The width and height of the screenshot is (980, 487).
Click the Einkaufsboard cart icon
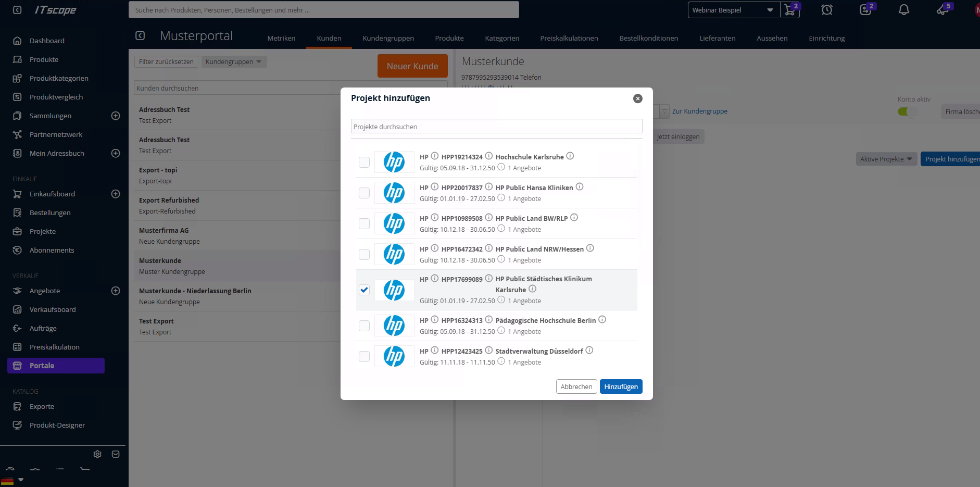point(17,194)
